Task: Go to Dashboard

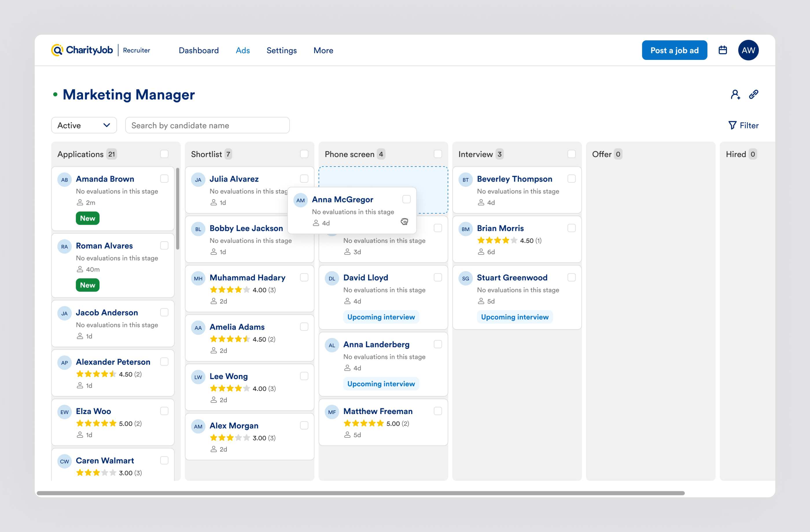Action: tap(199, 50)
